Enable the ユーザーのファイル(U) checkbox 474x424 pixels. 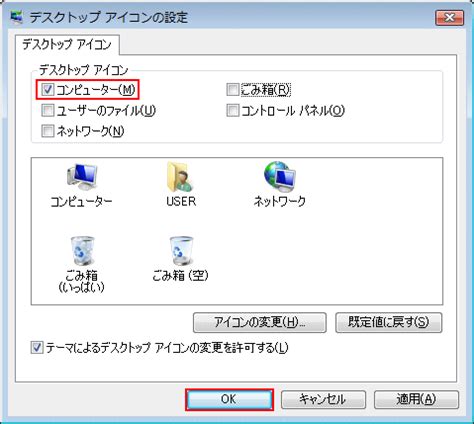pyautogui.click(x=48, y=110)
